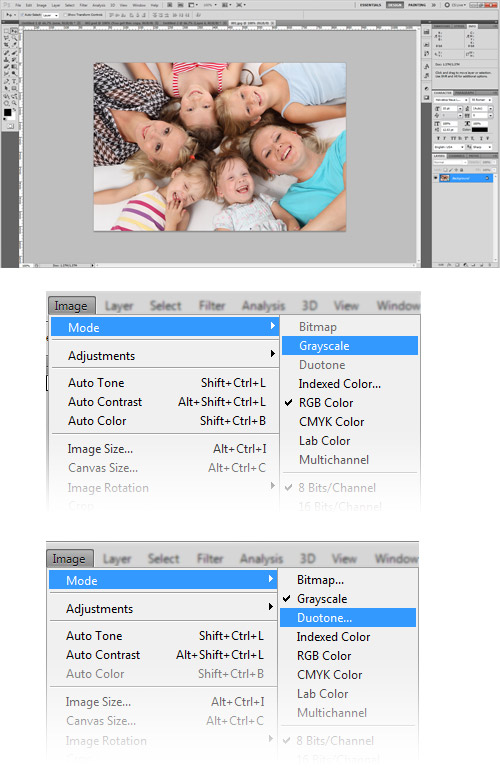Click the new adjustment layer icon

(x=465, y=265)
